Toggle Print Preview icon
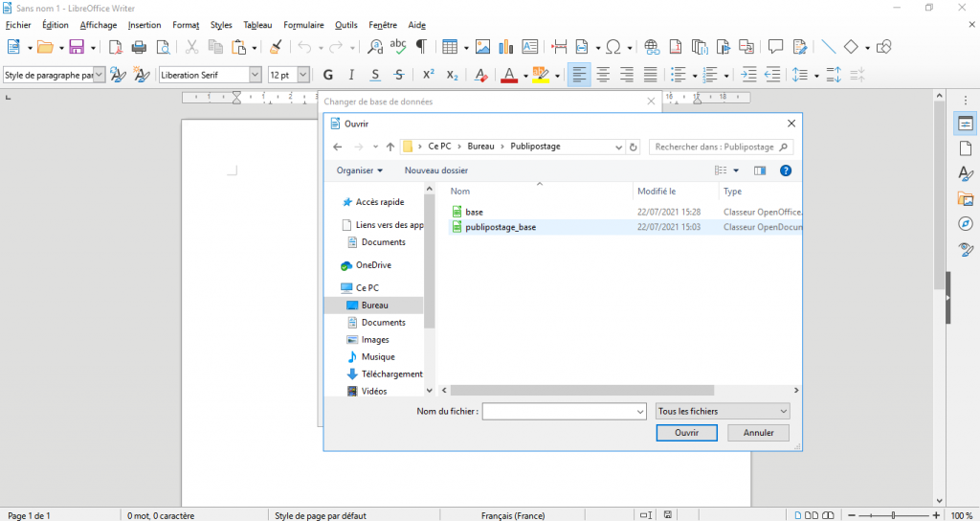 (x=163, y=47)
